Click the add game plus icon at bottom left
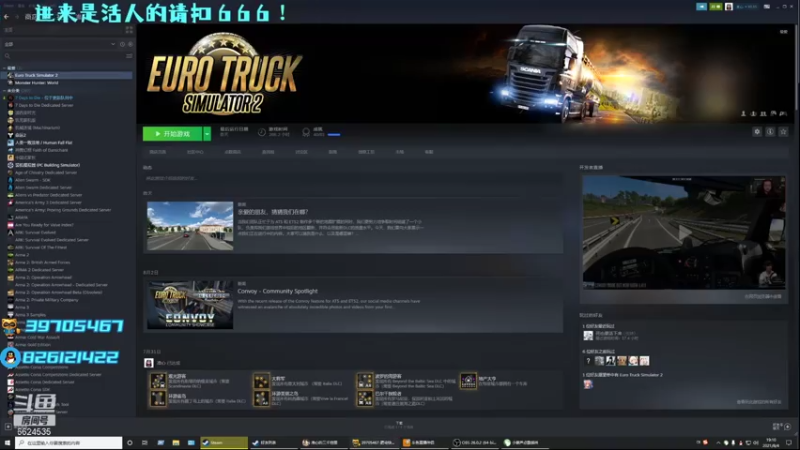The image size is (800, 450). (x=8, y=426)
